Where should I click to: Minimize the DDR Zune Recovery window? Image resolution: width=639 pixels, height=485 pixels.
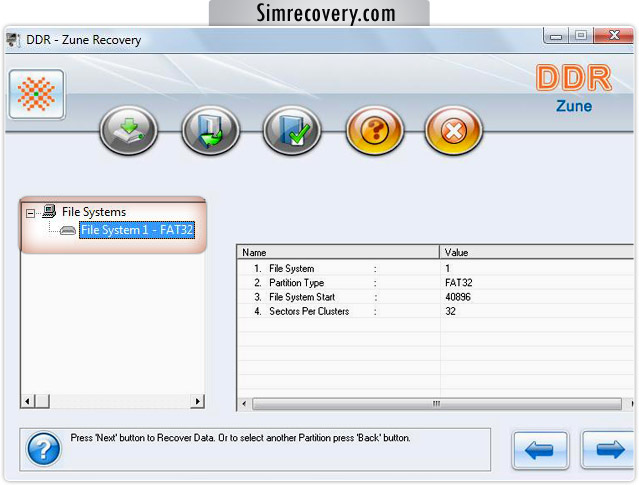[x=556, y=36]
